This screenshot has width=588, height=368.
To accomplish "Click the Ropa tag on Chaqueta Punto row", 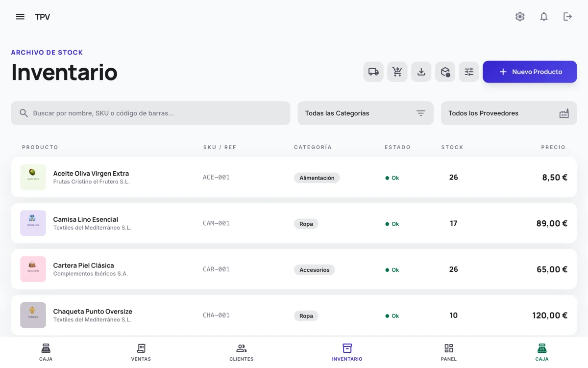I will tap(306, 316).
